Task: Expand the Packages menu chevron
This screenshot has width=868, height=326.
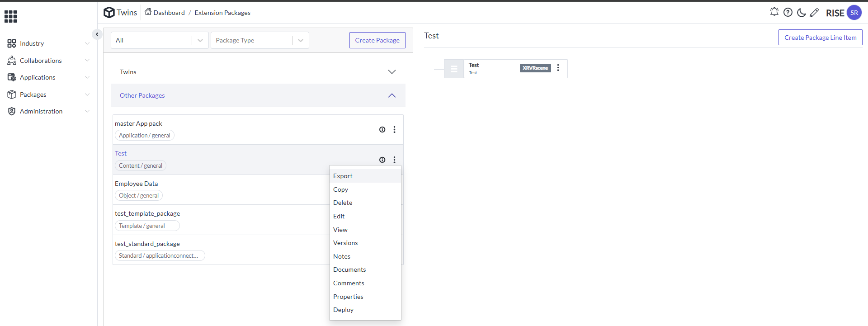Action: click(x=87, y=94)
